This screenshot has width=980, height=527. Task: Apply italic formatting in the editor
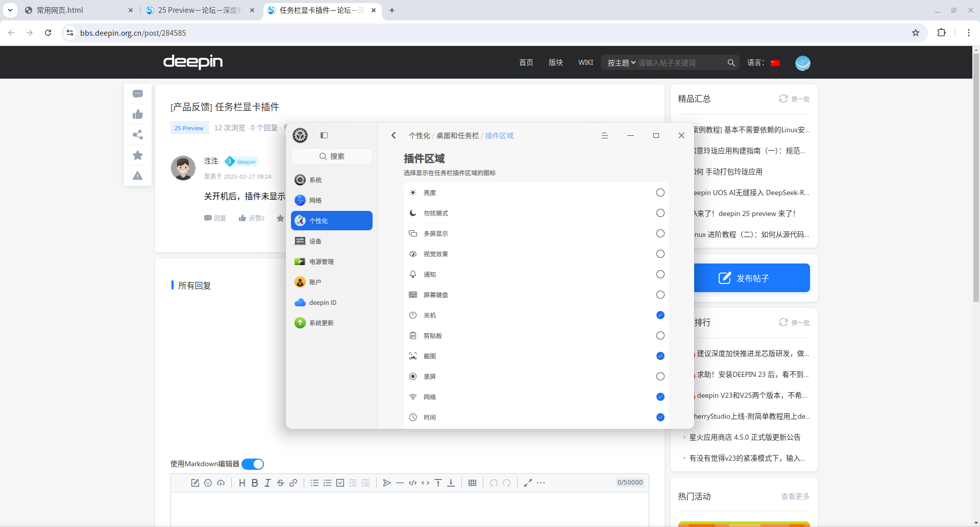(x=267, y=483)
